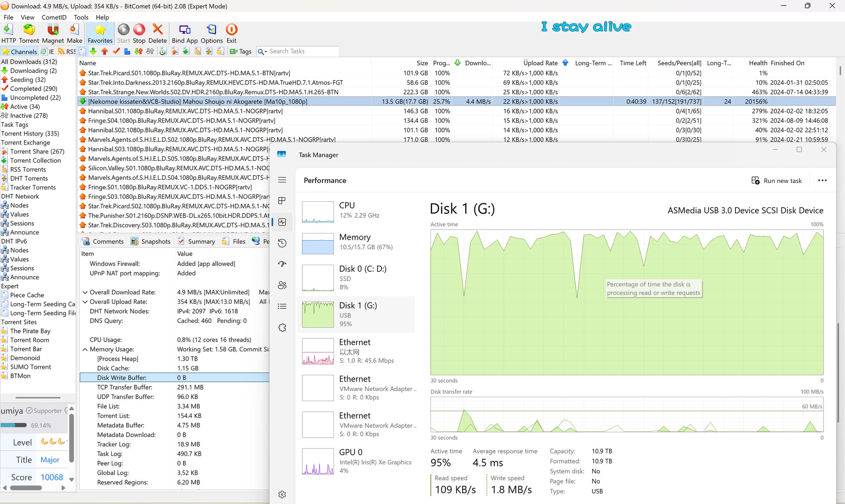845x504 pixels.
Task: Click the 69.14% user progress bar
Action: pos(14,425)
